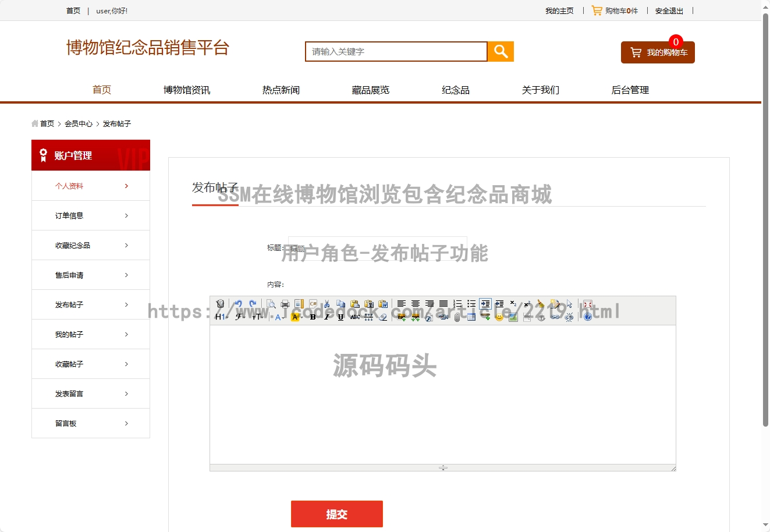Image resolution: width=770 pixels, height=532 pixels.
Task: Remove hyperlink with unlink icon
Action: pyautogui.click(x=569, y=317)
